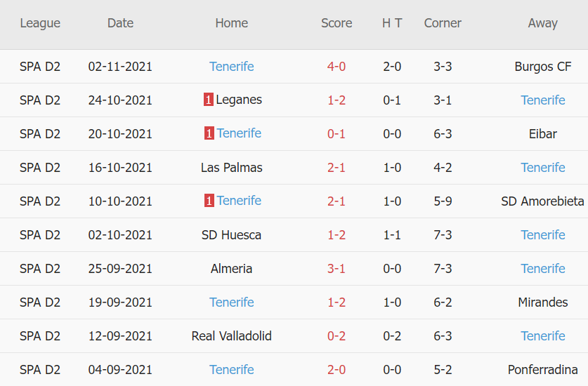This screenshot has width=588, height=386.
Task: Click the Real Valladolid team link
Action: coord(231,336)
